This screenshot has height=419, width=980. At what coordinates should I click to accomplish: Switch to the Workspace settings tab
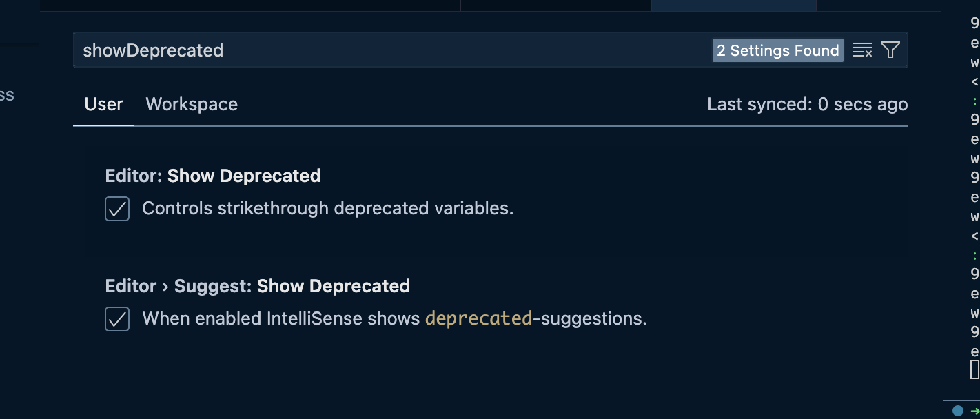pos(191,104)
